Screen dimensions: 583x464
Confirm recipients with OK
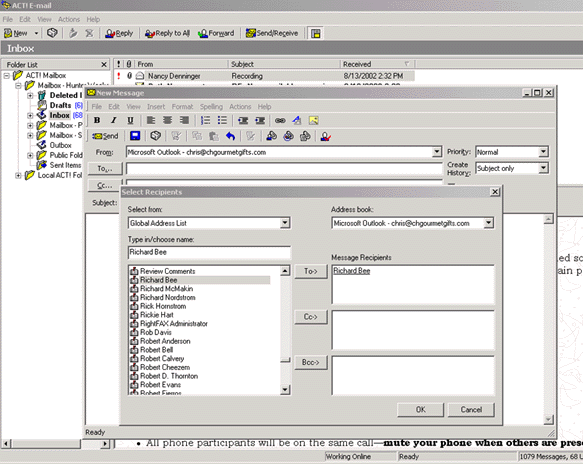click(421, 409)
